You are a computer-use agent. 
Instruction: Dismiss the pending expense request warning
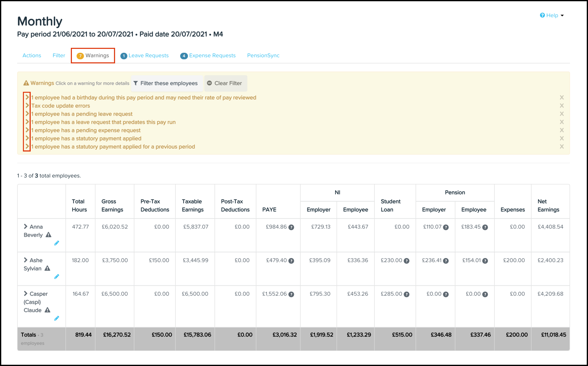click(562, 130)
